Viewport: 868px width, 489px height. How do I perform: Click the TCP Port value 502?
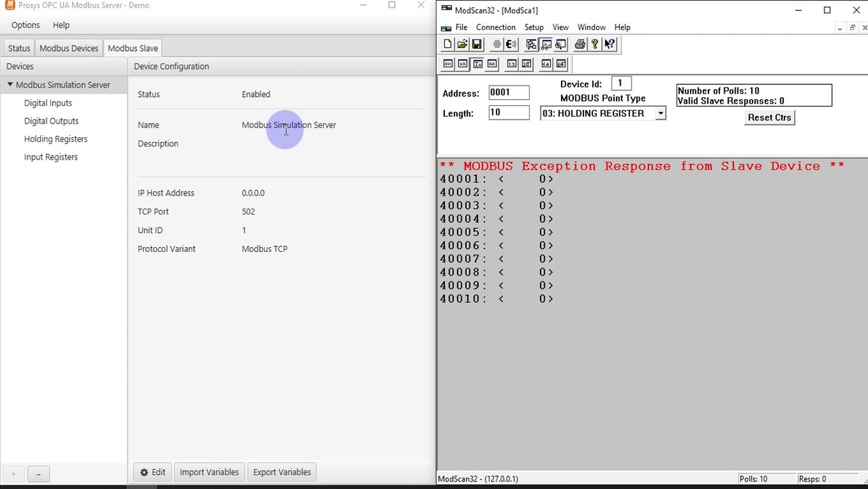(248, 212)
